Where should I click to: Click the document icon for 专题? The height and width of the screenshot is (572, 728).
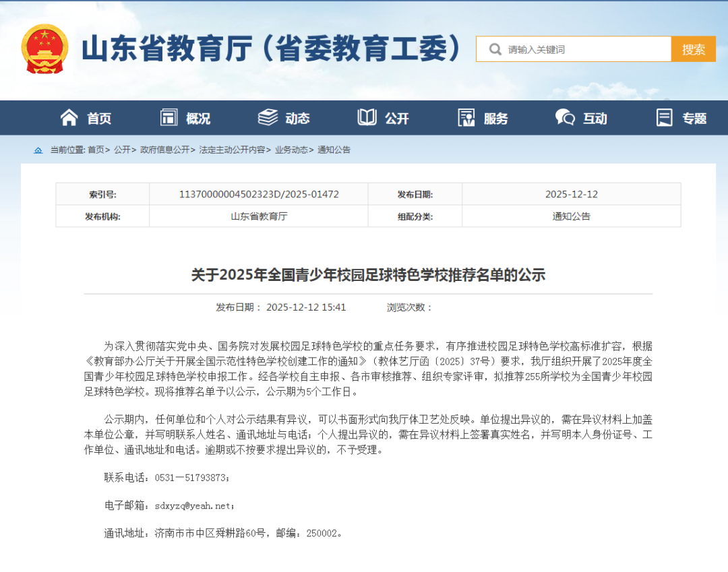665,118
